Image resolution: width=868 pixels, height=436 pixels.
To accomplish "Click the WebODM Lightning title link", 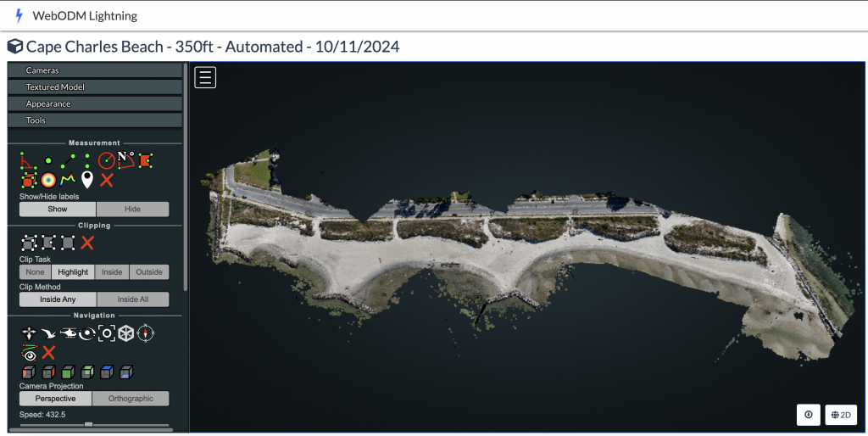I will 84,16.
